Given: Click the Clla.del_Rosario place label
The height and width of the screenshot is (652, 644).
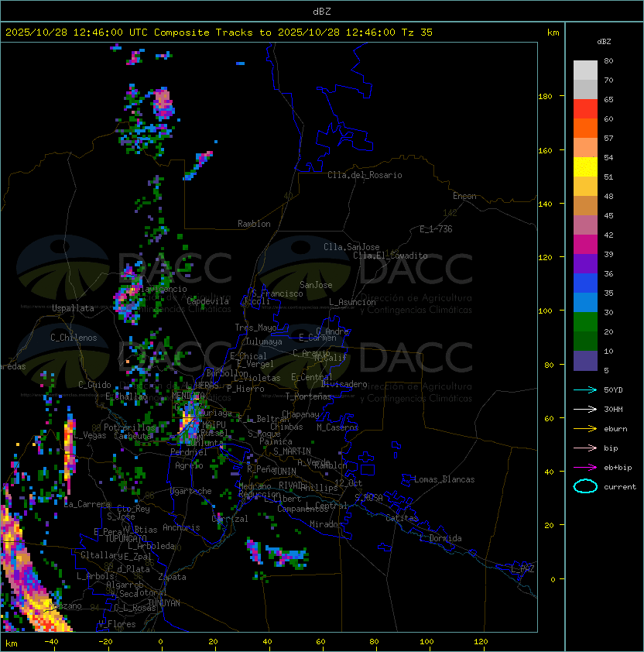Looking at the screenshot, I should 365,175.
